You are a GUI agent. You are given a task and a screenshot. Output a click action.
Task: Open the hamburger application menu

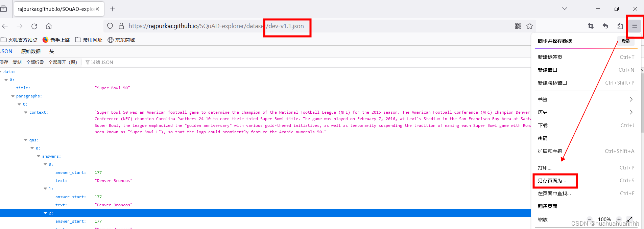[635, 26]
